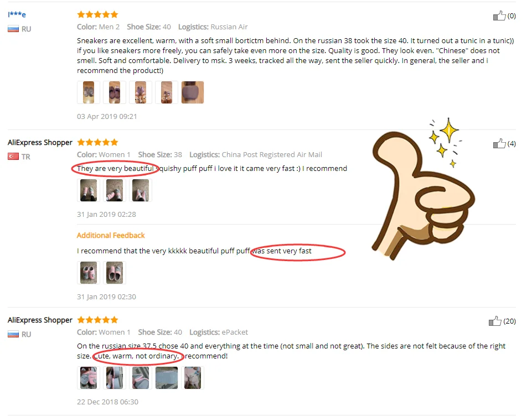View third photo of the 31 Jan 02:28 review
The image size is (532, 416).
point(141,190)
